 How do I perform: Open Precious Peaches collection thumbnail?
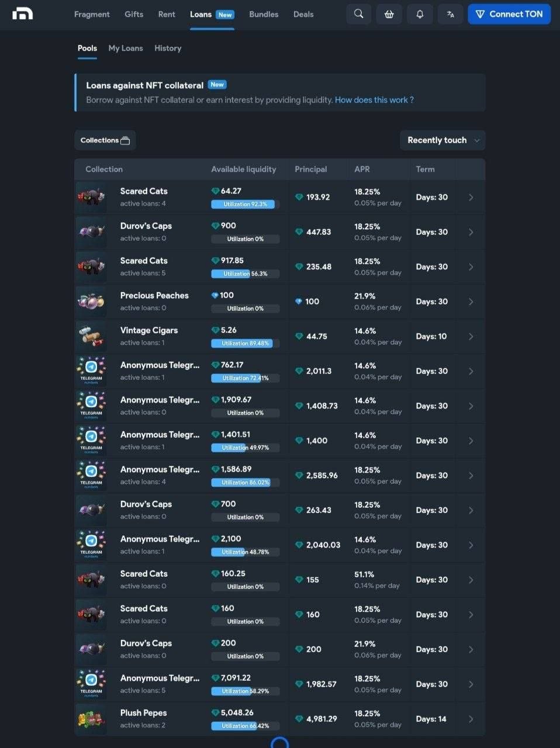click(91, 302)
